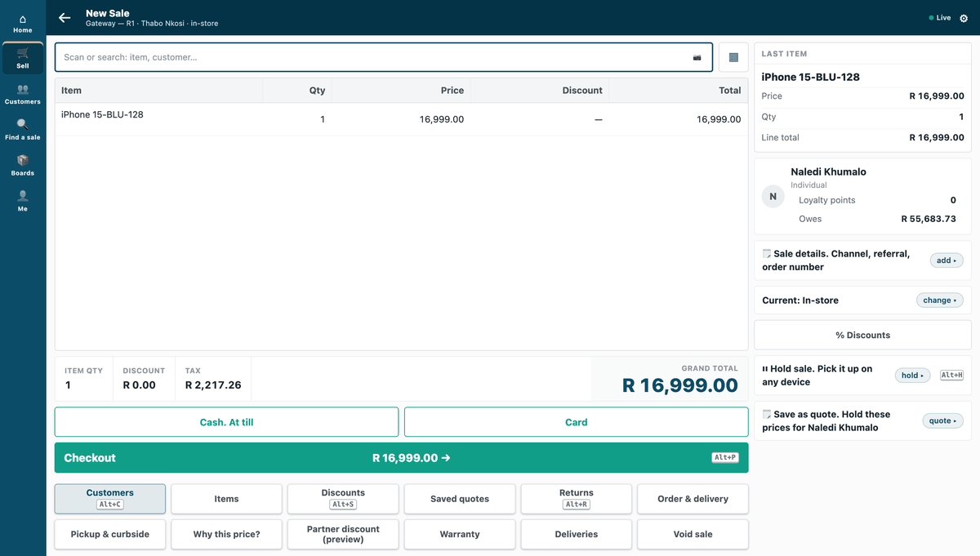Select the iPhone 15-BLU-128 line item
Viewport: 980px width, 556px height.
point(402,119)
